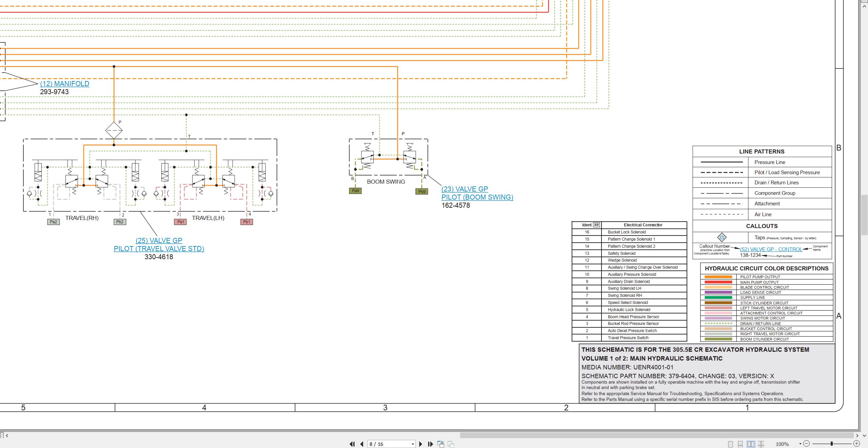Click horizontal scrollbar right arrow

click(x=857, y=435)
